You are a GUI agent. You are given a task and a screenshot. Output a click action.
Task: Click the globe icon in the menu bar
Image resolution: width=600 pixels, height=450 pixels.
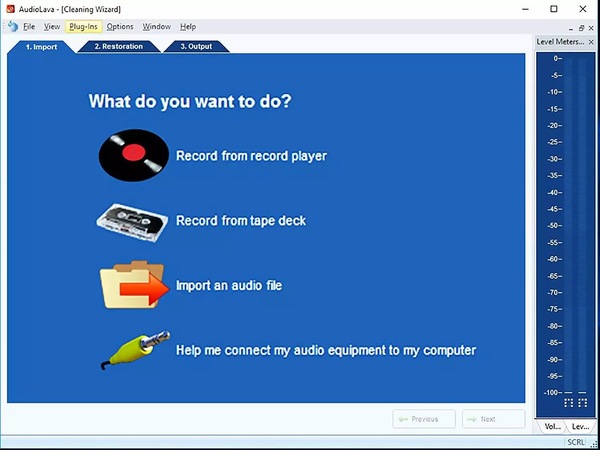click(x=13, y=26)
